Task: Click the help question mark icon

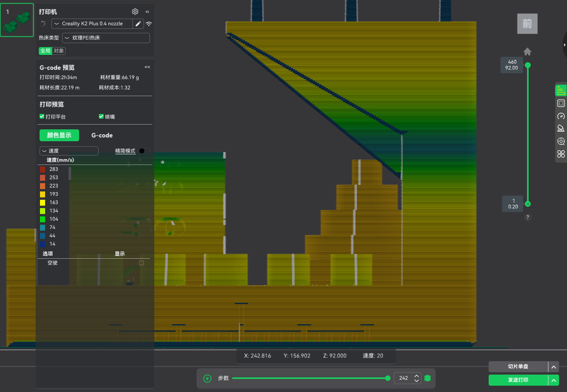Action: (x=528, y=217)
